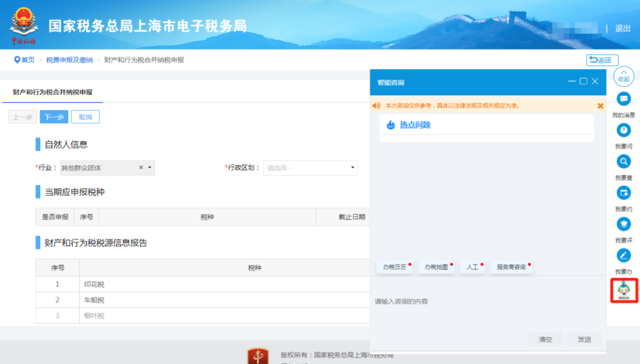This screenshot has height=364, width=640.
Task: Go to 首页 breadcrumb link
Action: 28,60
